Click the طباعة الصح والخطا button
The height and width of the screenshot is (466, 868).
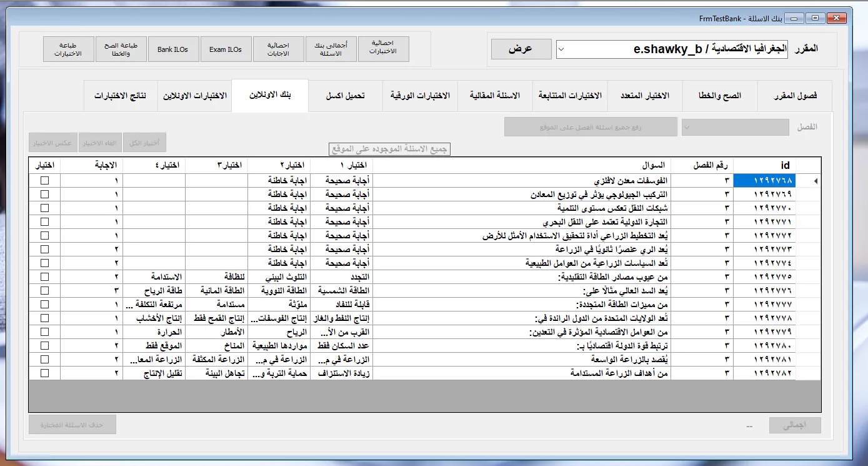tap(121, 49)
